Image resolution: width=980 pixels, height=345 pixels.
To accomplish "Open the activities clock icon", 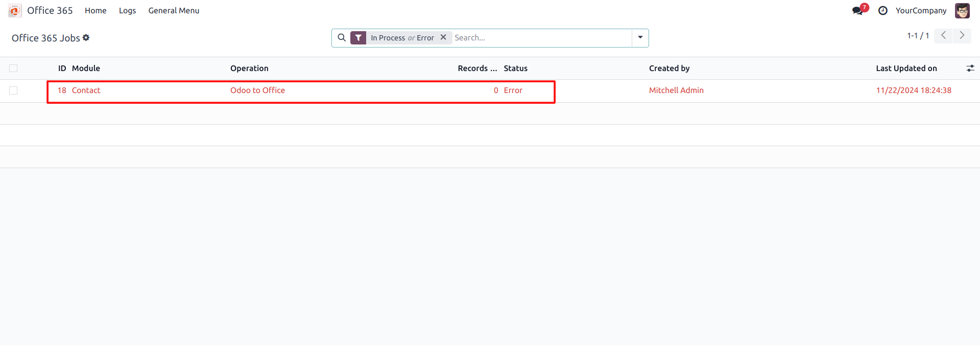I will (x=882, y=11).
